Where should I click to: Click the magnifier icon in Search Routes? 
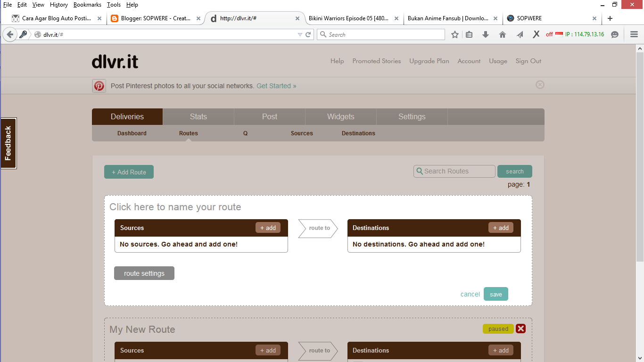(x=420, y=171)
